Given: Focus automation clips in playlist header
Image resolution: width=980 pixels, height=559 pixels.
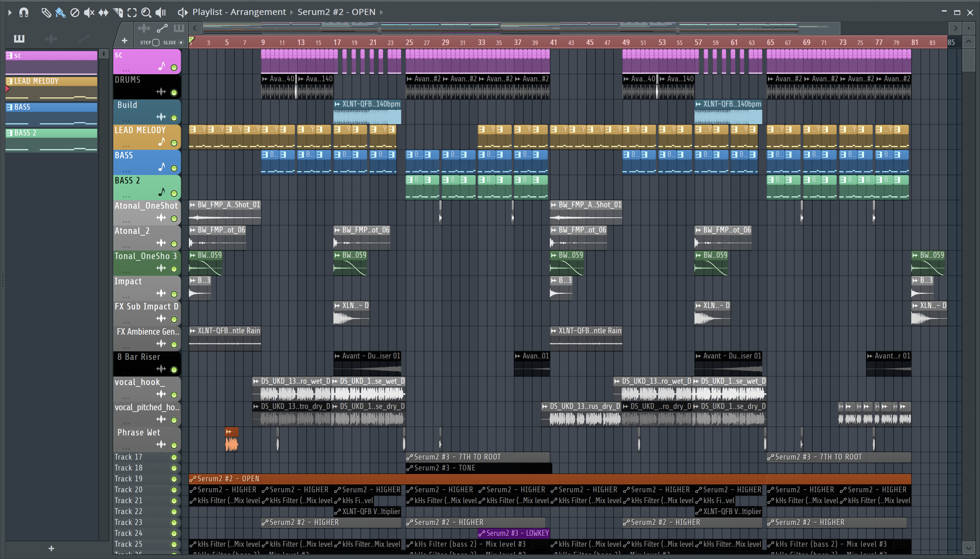Looking at the screenshot, I should pyautogui.click(x=162, y=28).
